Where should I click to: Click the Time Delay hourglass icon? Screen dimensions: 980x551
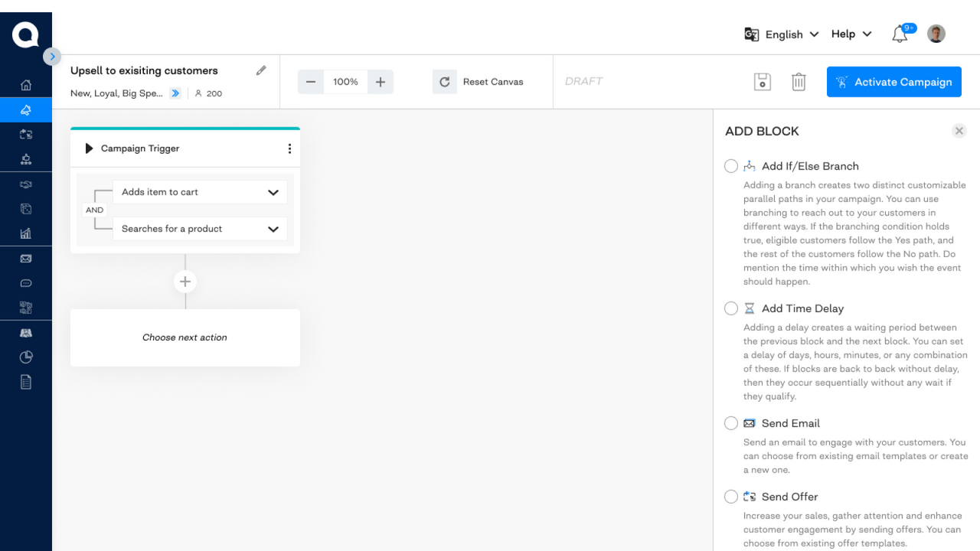pos(750,308)
